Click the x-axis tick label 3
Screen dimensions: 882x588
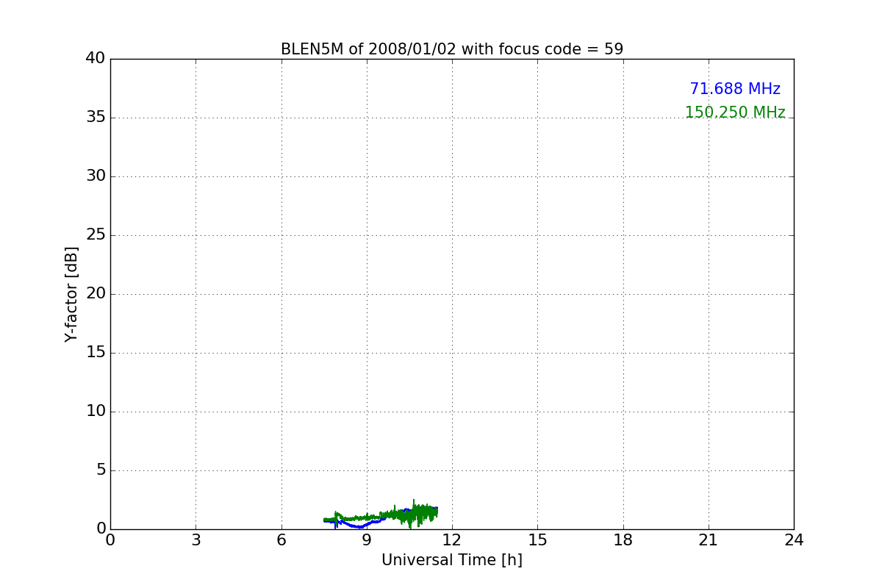tap(196, 540)
